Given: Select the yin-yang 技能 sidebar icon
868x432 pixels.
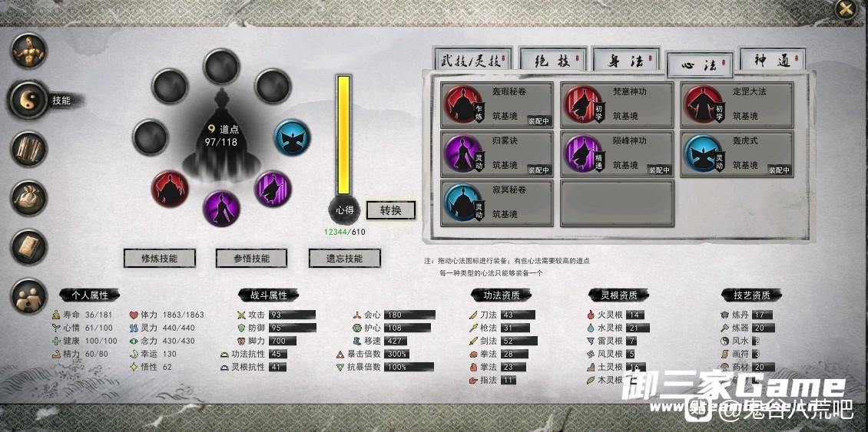Looking at the screenshot, I should [x=28, y=100].
